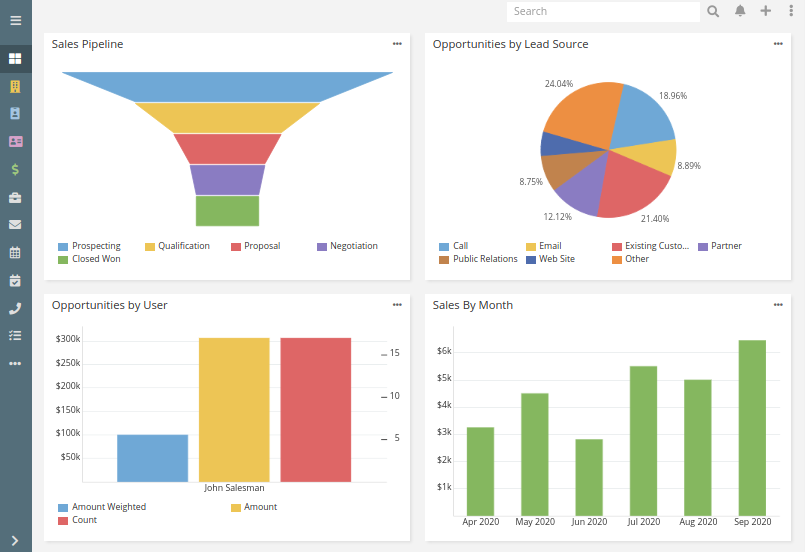Open Opportunities via the dollar sign icon
This screenshot has width=805, height=552.
(x=15, y=169)
